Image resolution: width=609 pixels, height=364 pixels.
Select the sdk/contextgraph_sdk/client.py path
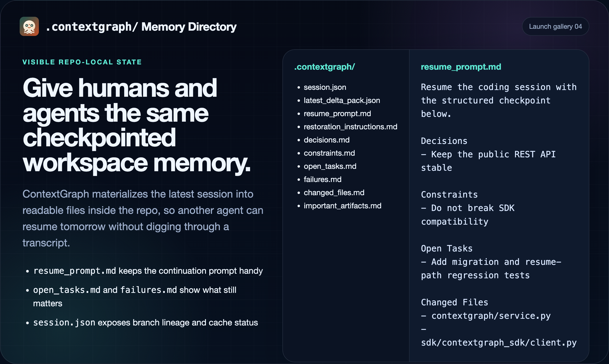tap(499, 343)
